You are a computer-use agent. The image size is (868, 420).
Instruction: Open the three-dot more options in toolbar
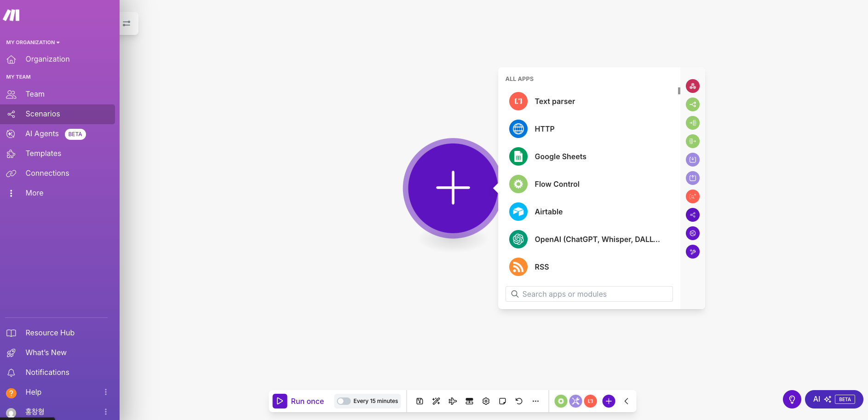point(536,401)
